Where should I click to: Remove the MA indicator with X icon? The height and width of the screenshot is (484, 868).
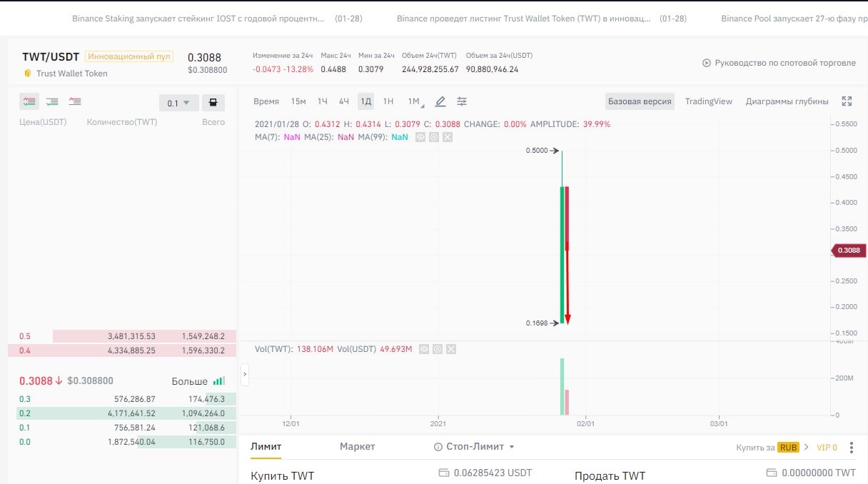point(448,137)
